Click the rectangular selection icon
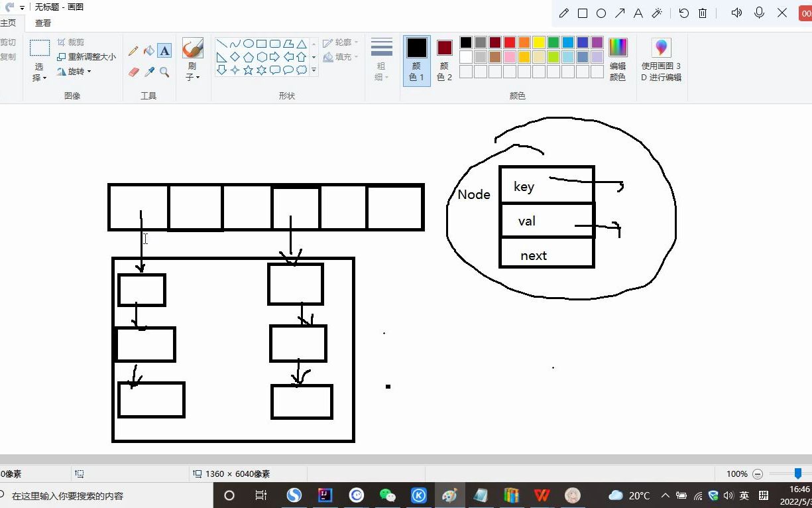This screenshot has height=508, width=812. tap(40, 48)
